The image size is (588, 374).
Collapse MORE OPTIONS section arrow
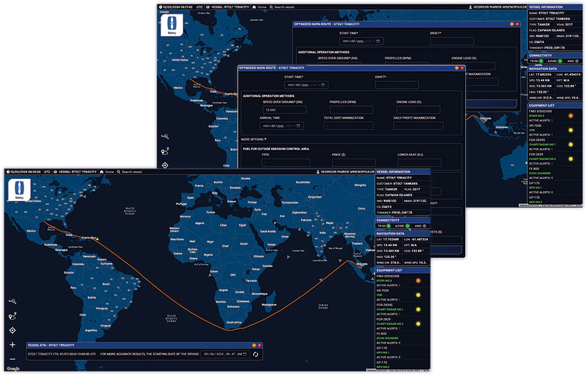click(x=265, y=139)
